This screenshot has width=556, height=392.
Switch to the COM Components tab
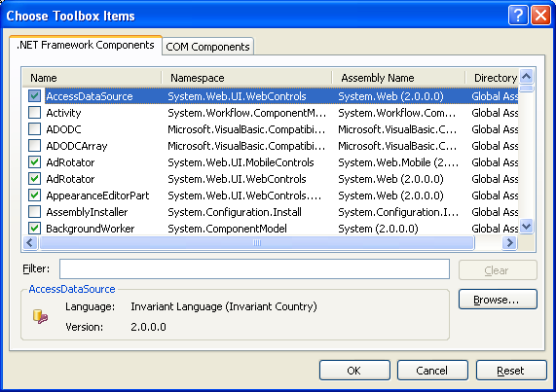tap(207, 47)
